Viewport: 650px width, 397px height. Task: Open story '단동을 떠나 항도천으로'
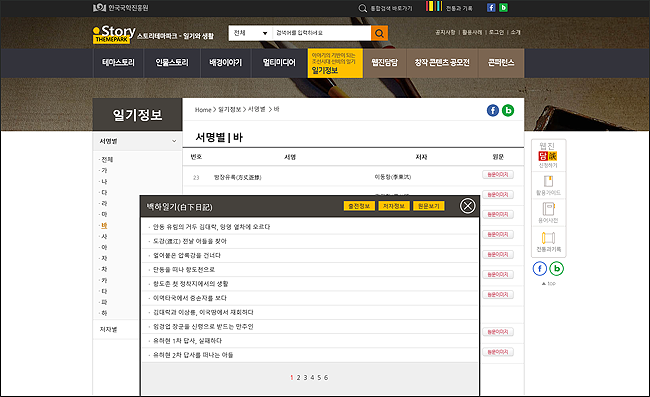click(184, 269)
